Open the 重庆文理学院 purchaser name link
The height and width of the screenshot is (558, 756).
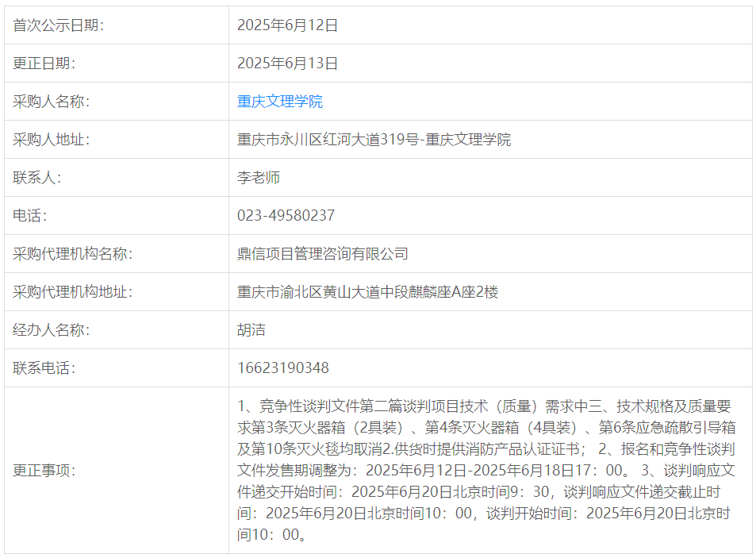(x=280, y=102)
